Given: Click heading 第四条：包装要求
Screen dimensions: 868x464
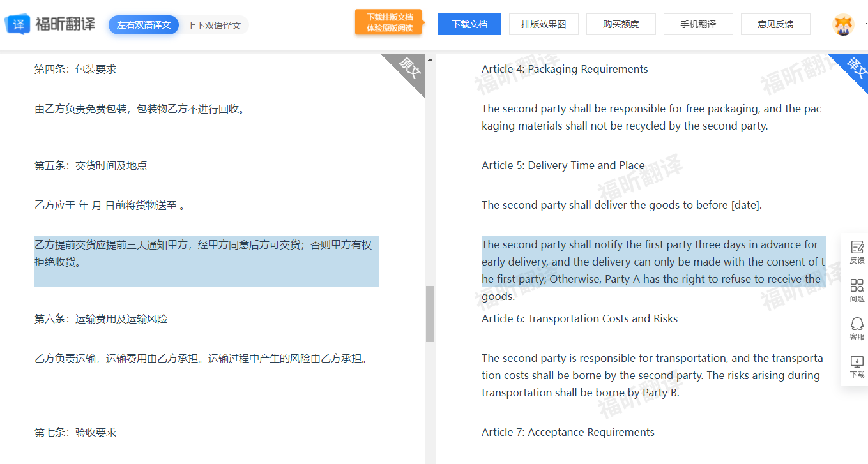Looking at the screenshot, I should [x=75, y=70].
